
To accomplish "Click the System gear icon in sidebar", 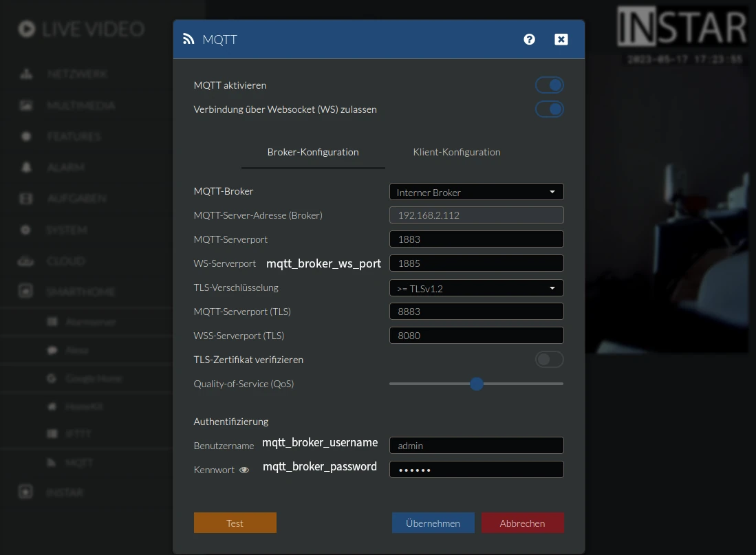I will [26, 230].
